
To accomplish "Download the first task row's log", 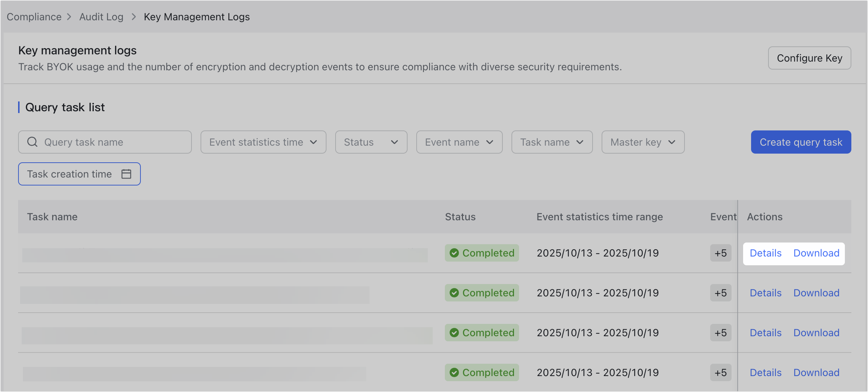I will pyautogui.click(x=817, y=253).
